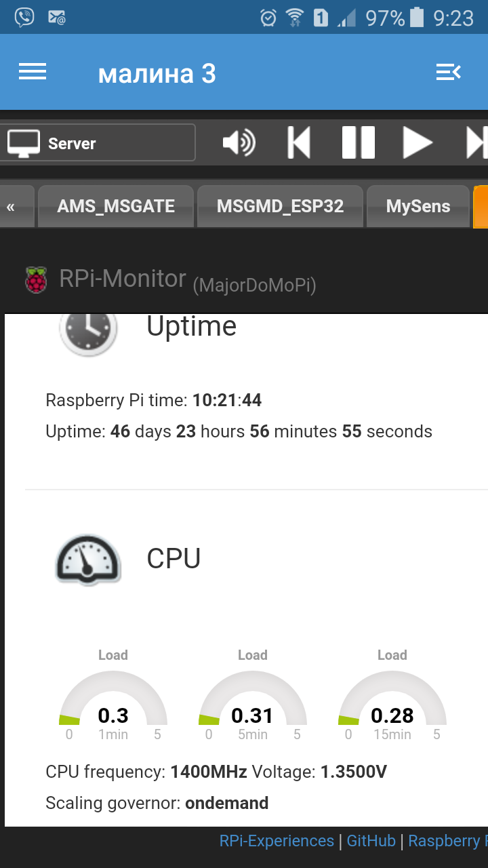Click the RPi-Monitor MajorDoMoPi heading
This screenshot has height=868, width=488.
coord(190,277)
